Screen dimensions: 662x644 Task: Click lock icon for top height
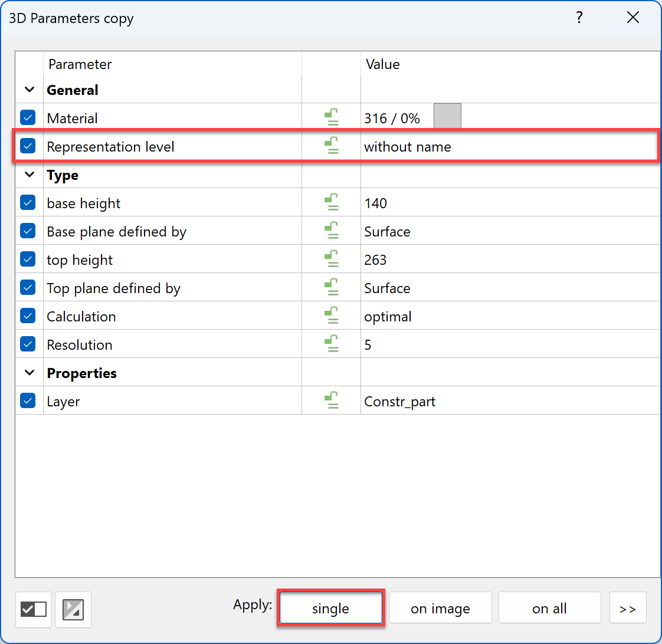point(332,259)
